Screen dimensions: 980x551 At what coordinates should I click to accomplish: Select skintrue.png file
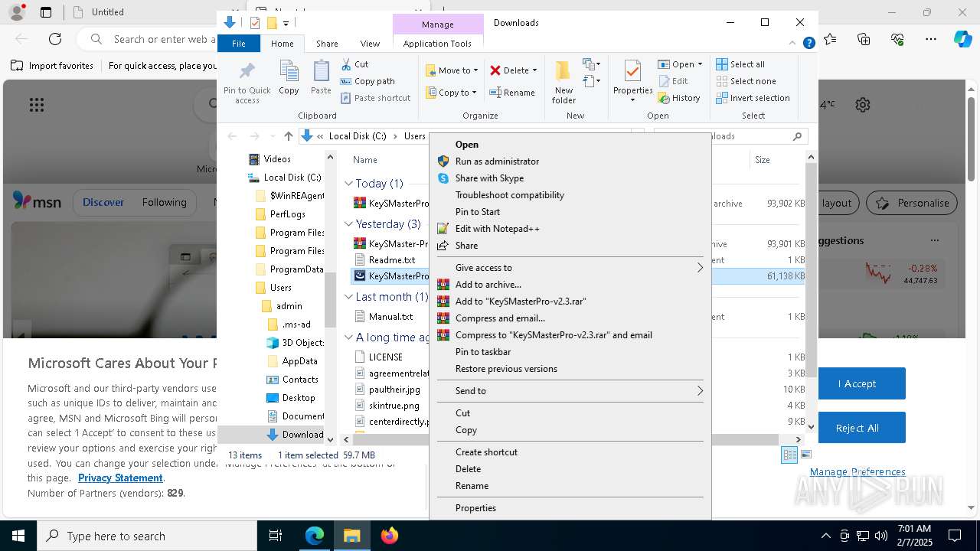pos(394,406)
